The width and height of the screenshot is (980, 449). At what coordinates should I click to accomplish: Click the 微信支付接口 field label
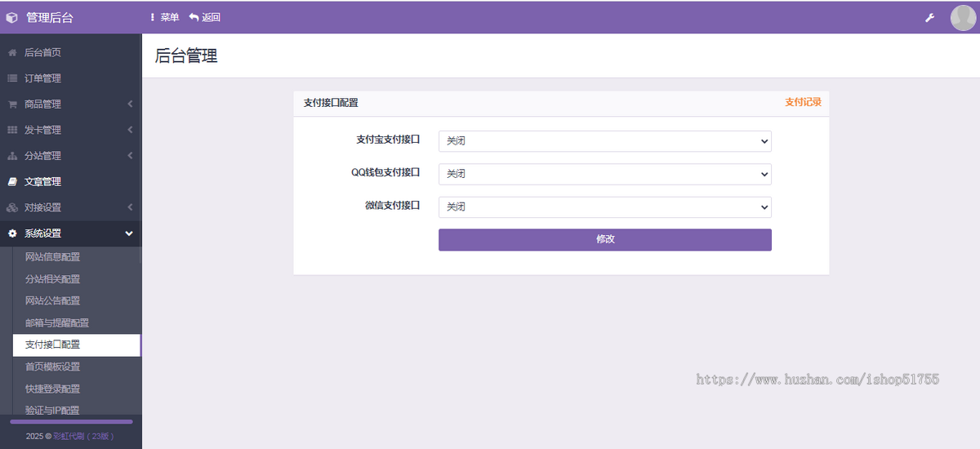point(393,206)
